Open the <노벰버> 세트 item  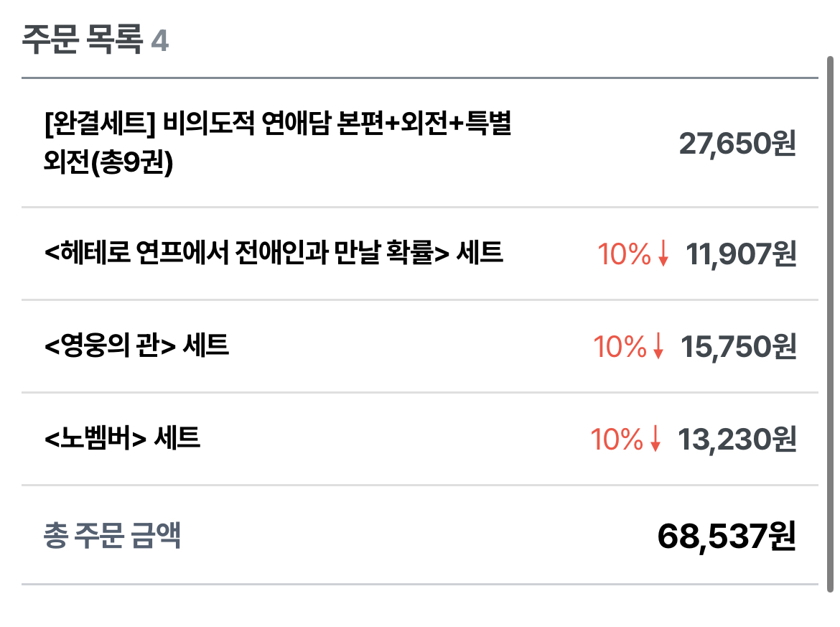[x=122, y=437]
